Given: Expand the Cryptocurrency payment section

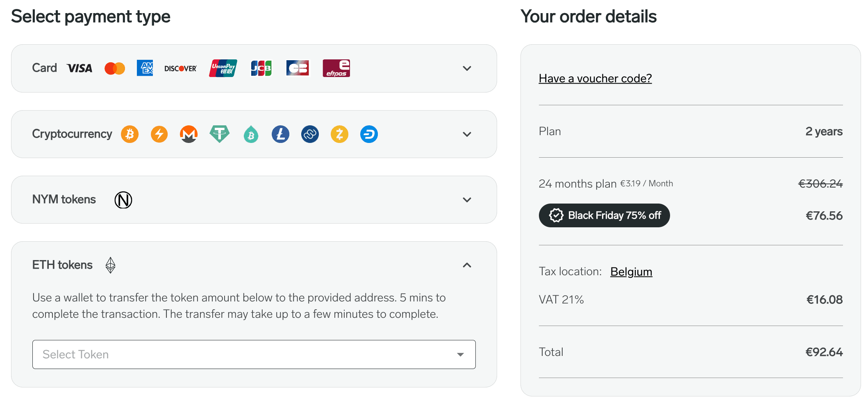Looking at the screenshot, I should [x=467, y=134].
